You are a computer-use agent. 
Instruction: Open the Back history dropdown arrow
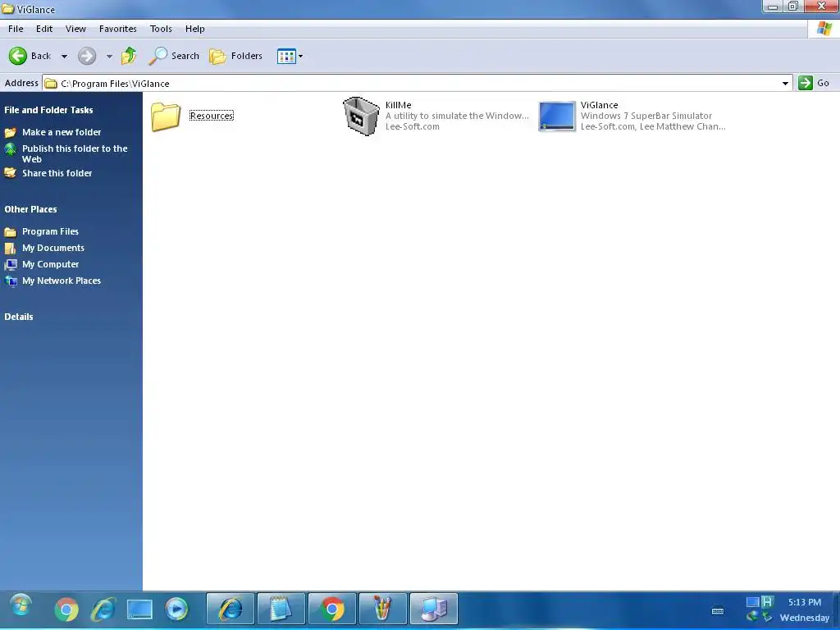pyautogui.click(x=64, y=56)
